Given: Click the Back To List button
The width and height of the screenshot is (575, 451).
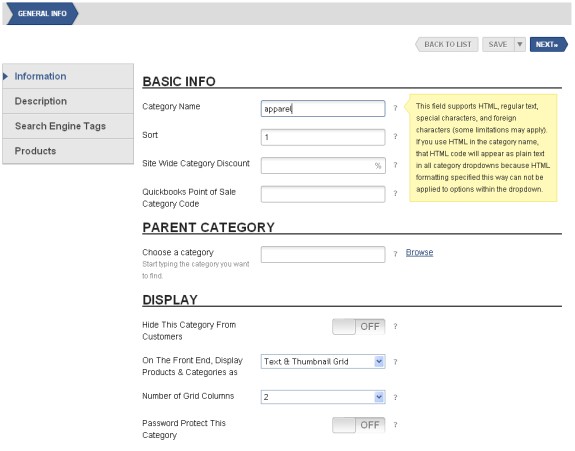Looking at the screenshot, I should (447, 44).
